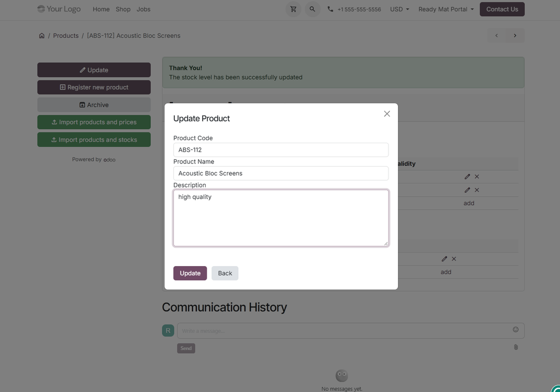
Task: Click Import products and stocks
Action: (x=94, y=140)
